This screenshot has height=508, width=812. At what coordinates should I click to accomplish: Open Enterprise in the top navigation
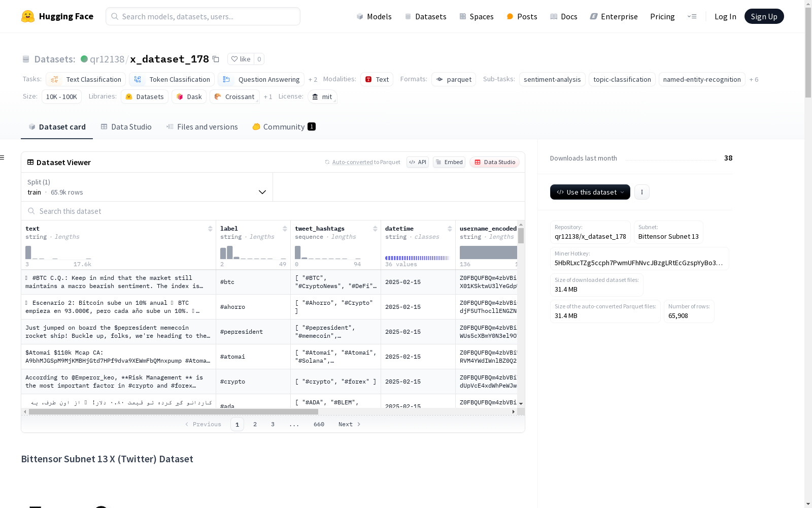point(614,16)
